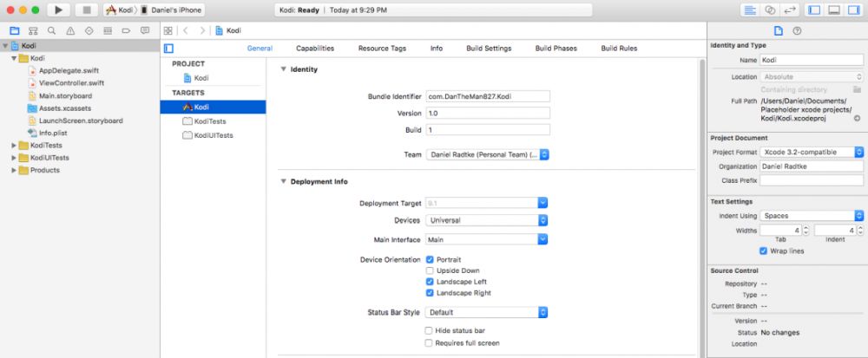Open ViewController.swift in the navigator

[71, 83]
